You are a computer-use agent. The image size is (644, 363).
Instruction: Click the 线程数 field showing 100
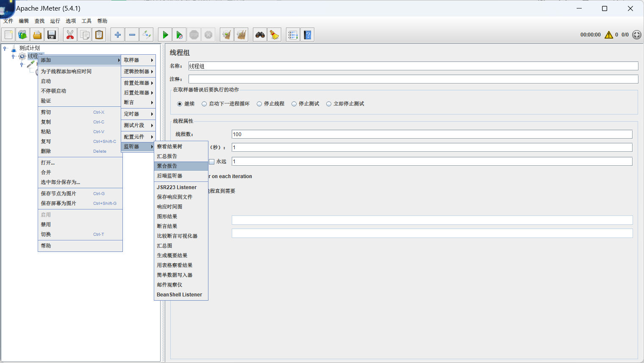click(x=432, y=134)
